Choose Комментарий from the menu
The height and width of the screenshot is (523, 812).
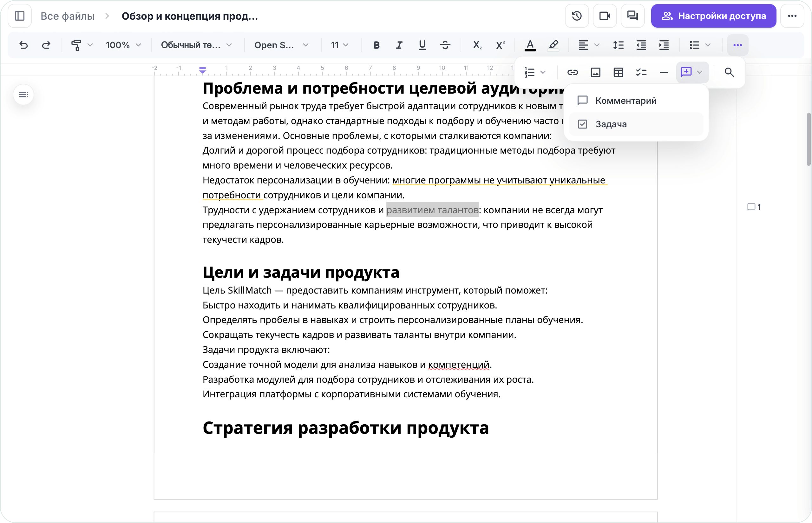pos(636,101)
